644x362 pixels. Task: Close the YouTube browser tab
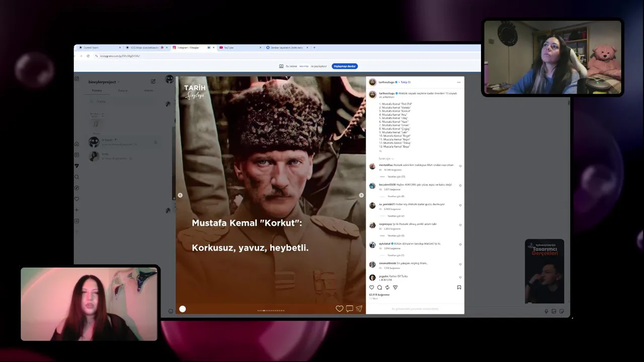click(x=261, y=48)
